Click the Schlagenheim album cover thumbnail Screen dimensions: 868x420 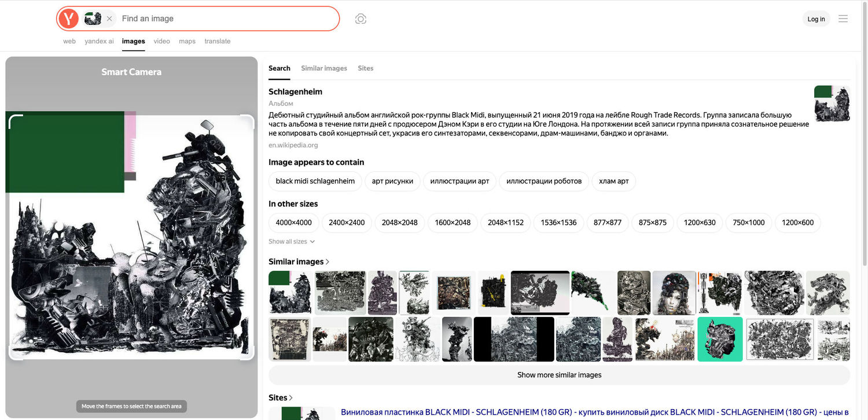pyautogui.click(x=832, y=104)
